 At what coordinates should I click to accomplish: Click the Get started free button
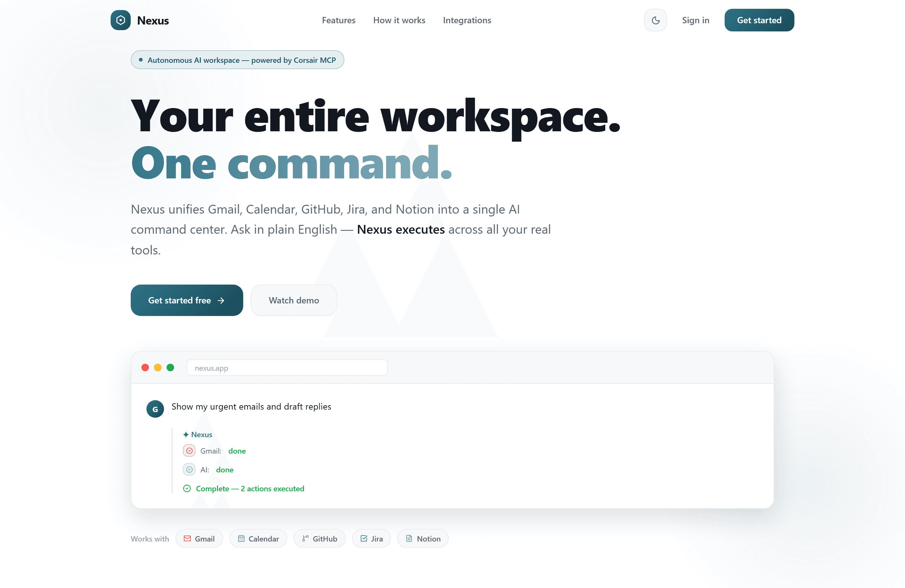click(x=187, y=300)
